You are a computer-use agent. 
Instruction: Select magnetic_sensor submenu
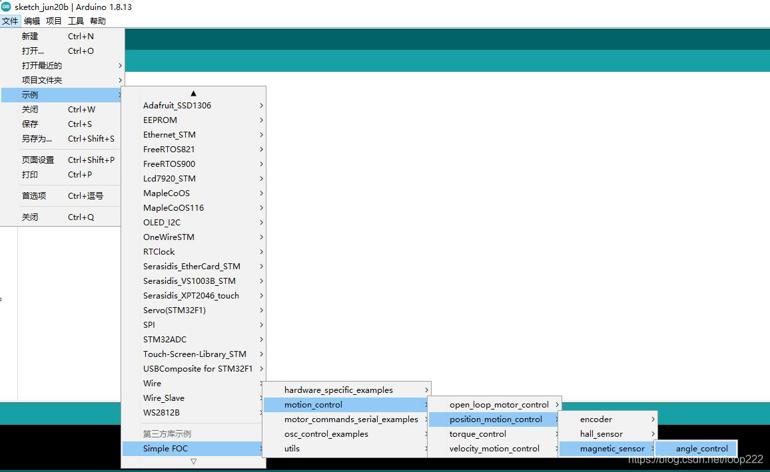608,448
